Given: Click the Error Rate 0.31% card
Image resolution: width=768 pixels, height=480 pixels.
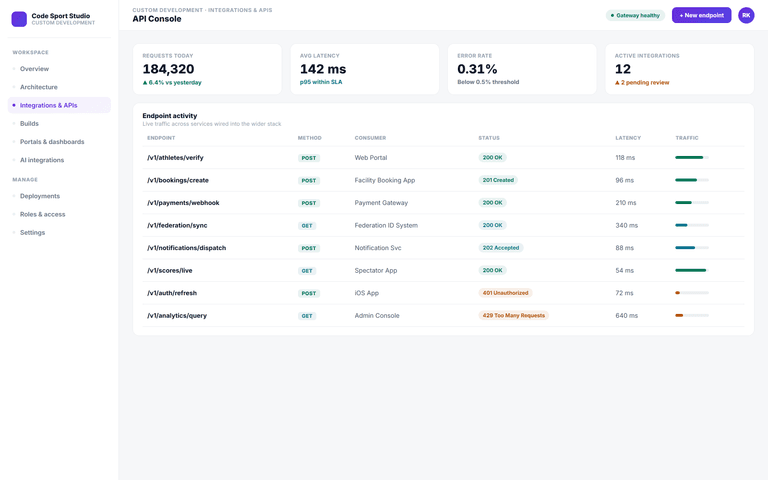Looking at the screenshot, I should 522,69.
